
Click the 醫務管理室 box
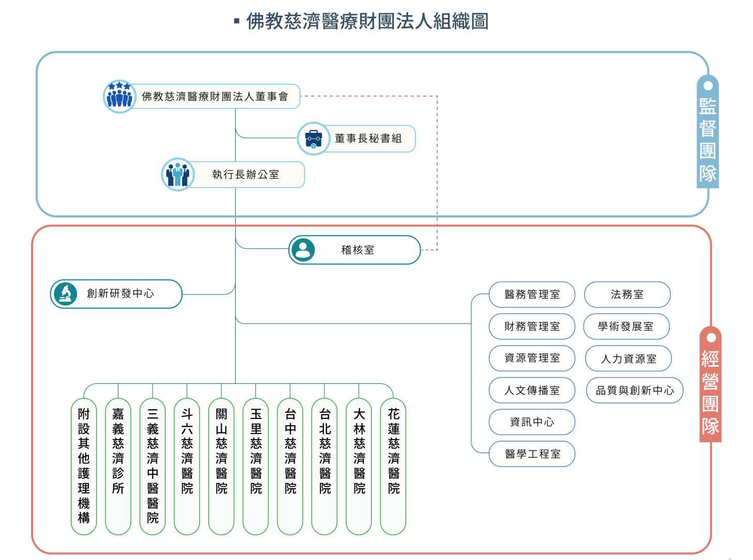click(532, 294)
